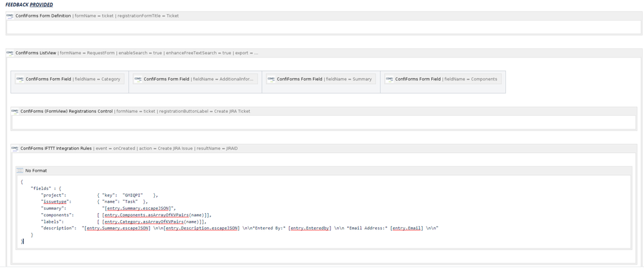
Task: Click the FEEDBACK PROVIDED heading text
Action: (x=29, y=5)
